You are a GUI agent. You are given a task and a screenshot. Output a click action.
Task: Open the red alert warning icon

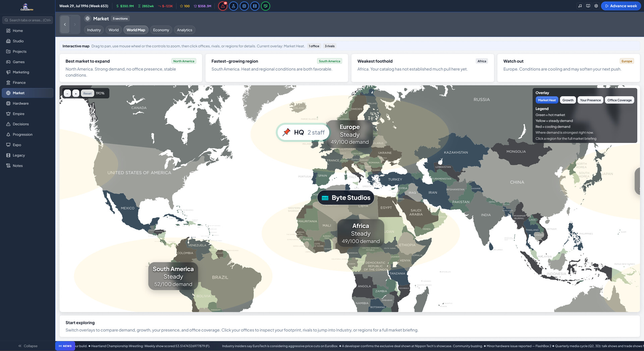click(223, 6)
